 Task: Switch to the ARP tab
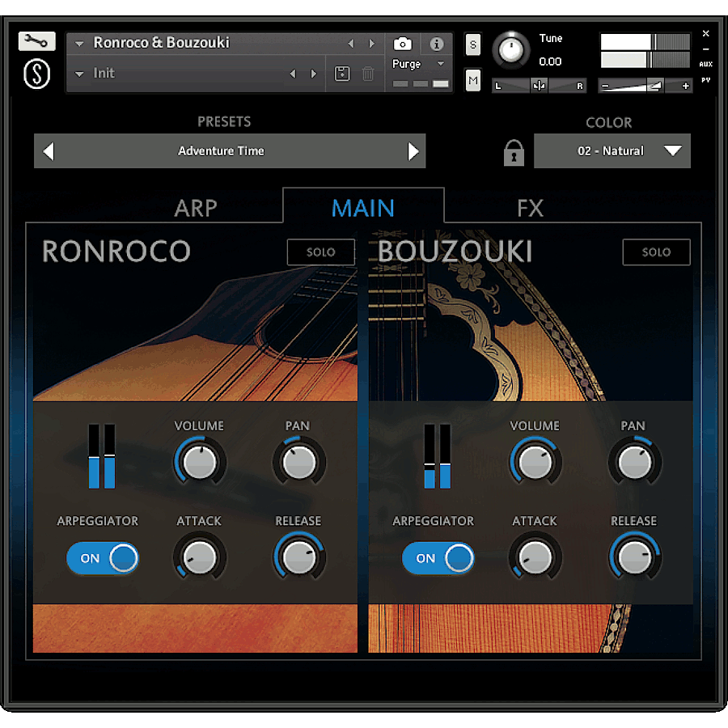coord(196,208)
